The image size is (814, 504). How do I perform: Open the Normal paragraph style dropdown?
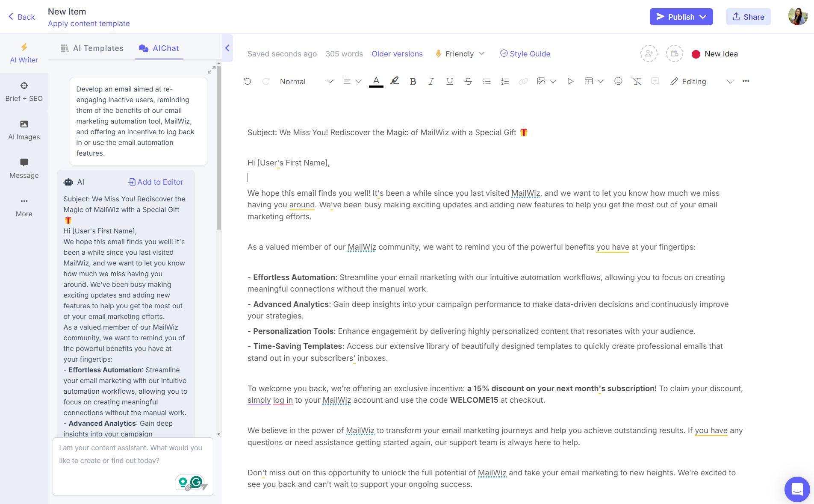306,81
